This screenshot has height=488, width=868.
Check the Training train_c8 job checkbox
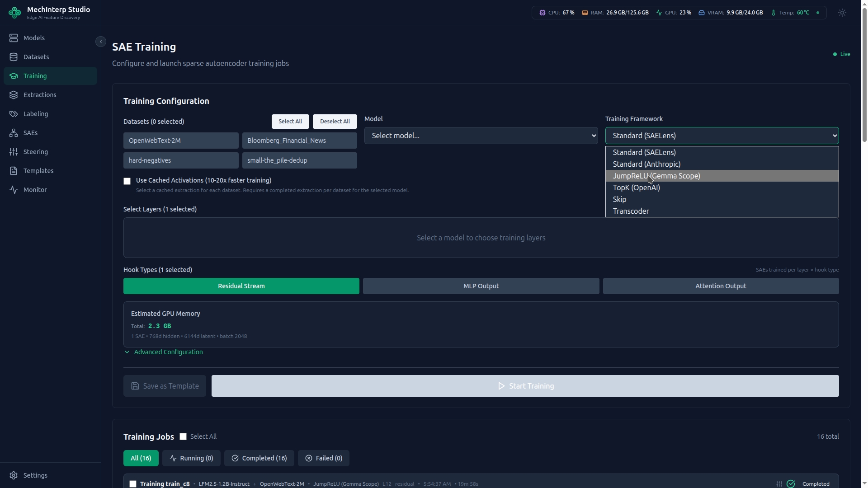[x=132, y=484]
